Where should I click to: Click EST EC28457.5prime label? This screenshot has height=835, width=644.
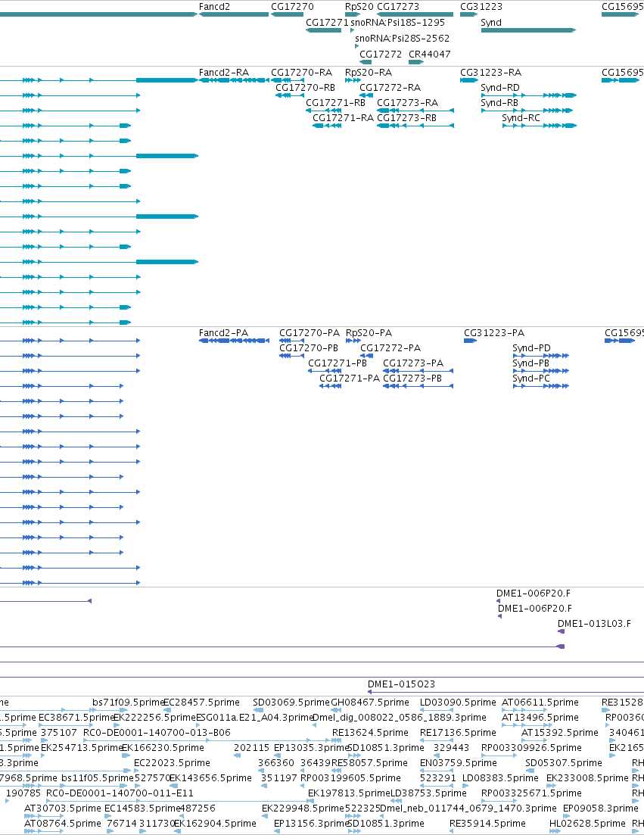pos(201,703)
